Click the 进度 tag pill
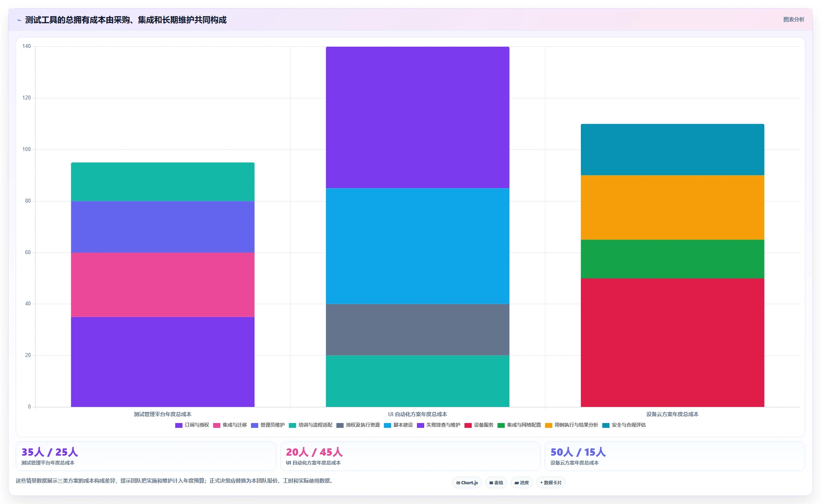Screen dimensions: 821x504 (x=522, y=483)
